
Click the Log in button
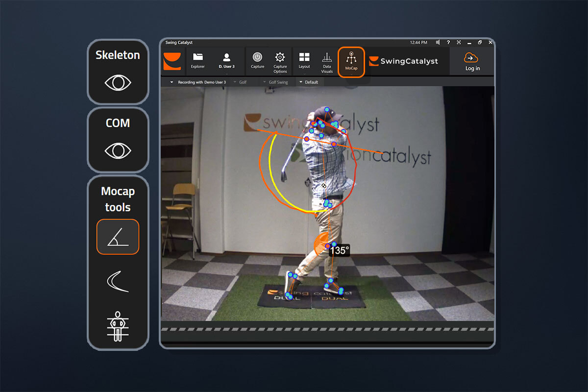(472, 61)
